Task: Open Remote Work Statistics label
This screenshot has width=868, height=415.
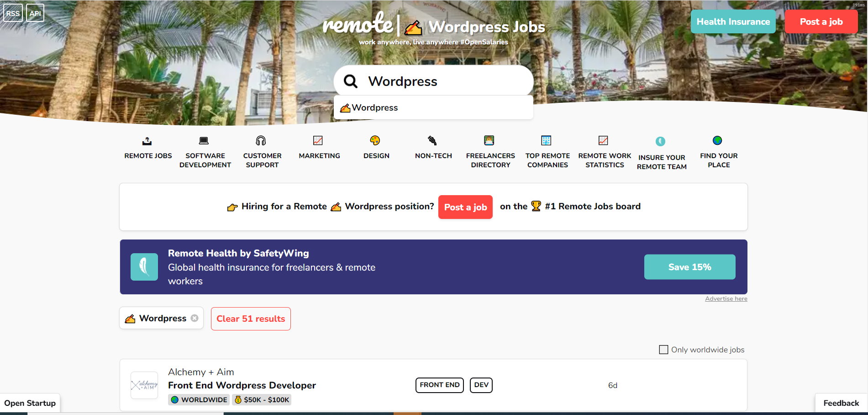Action: (x=605, y=160)
